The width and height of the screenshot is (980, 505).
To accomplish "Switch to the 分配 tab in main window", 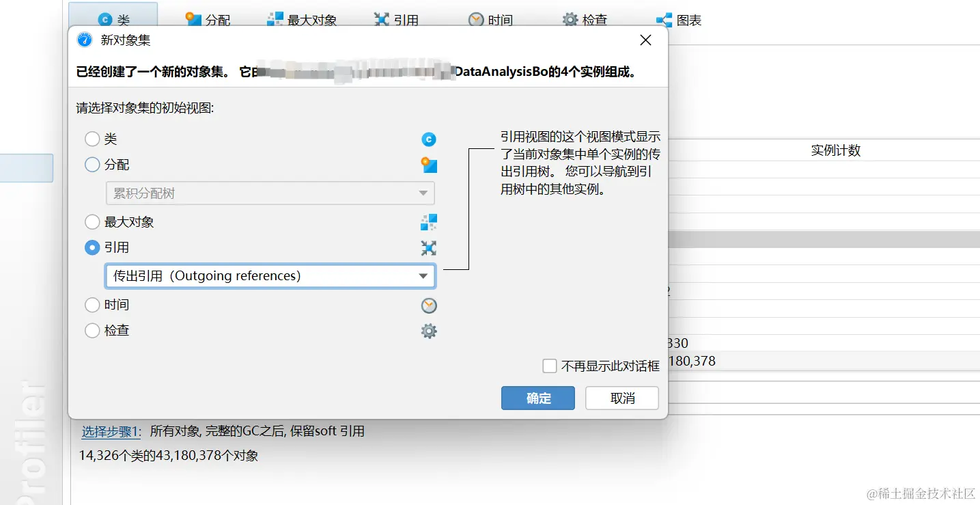I will pyautogui.click(x=208, y=20).
